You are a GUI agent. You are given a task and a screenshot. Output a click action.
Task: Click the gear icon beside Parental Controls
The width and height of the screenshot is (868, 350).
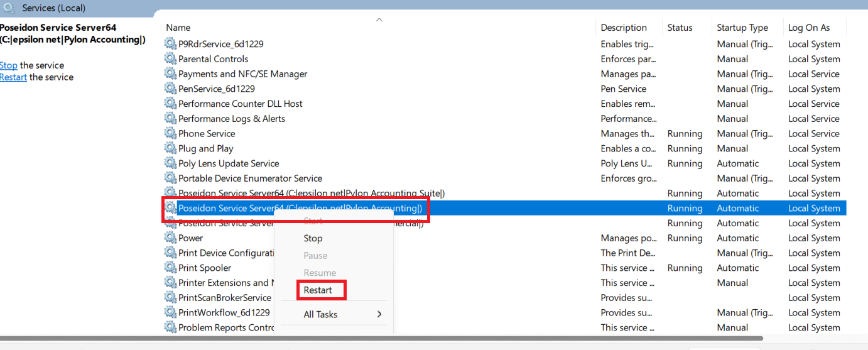pos(170,59)
